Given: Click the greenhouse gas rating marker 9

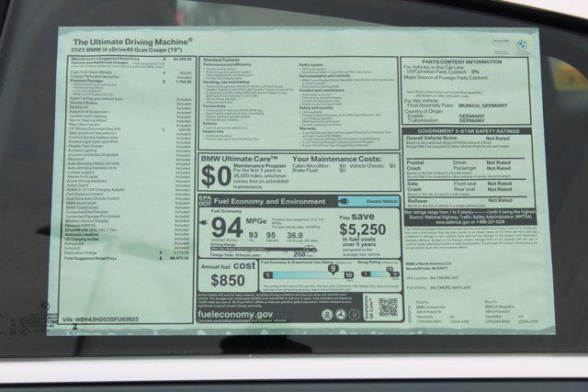Looking at the screenshot, I should [x=333, y=268].
